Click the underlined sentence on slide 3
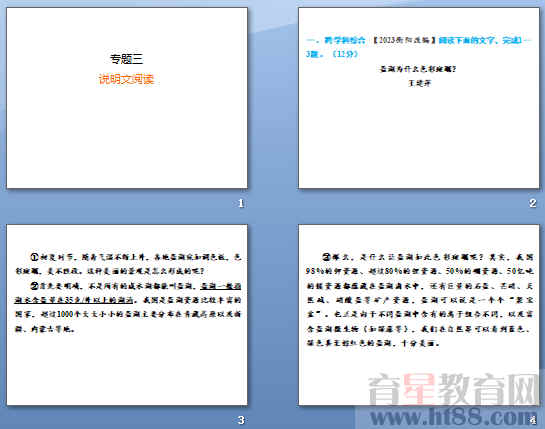Viewport: 545px width, 429px height. 128,293
